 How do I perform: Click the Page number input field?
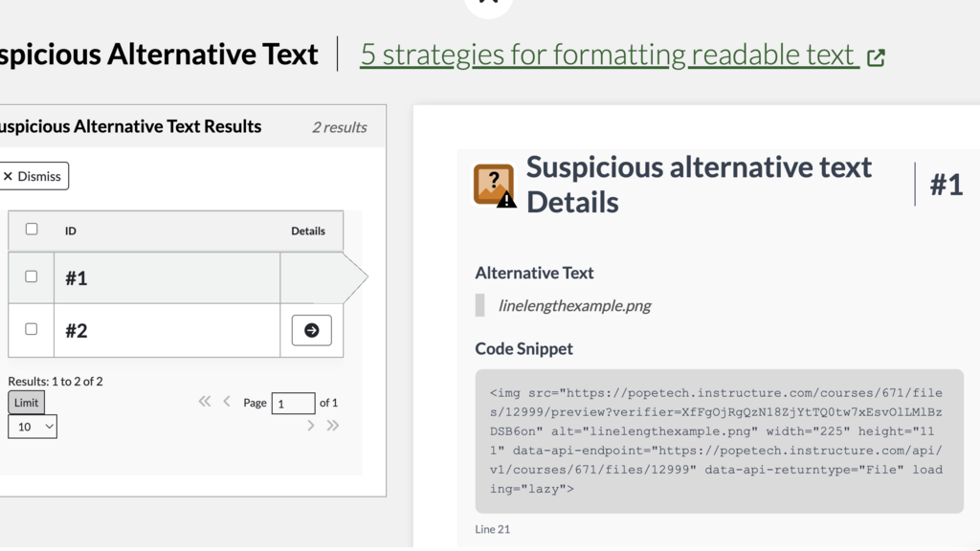click(293, 404)
